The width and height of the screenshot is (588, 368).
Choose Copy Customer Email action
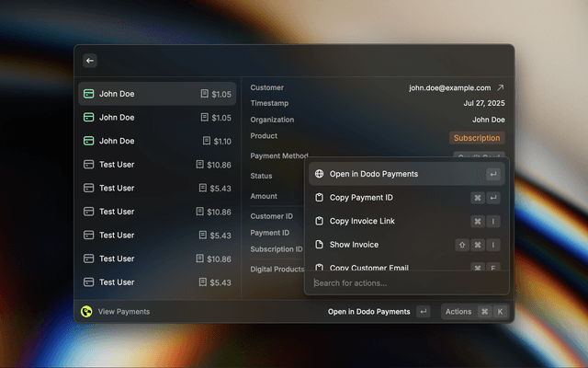click(x=406, y=266)
